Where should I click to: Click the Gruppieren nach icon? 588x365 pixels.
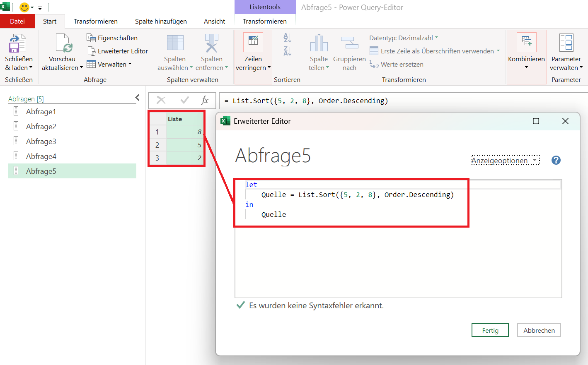pyautogui.click(x=349, y=43)
